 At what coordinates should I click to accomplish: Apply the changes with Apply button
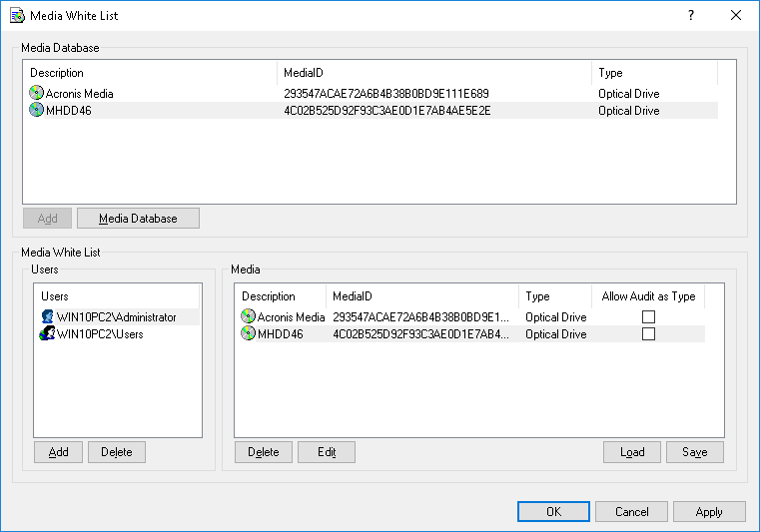point(709,512)
